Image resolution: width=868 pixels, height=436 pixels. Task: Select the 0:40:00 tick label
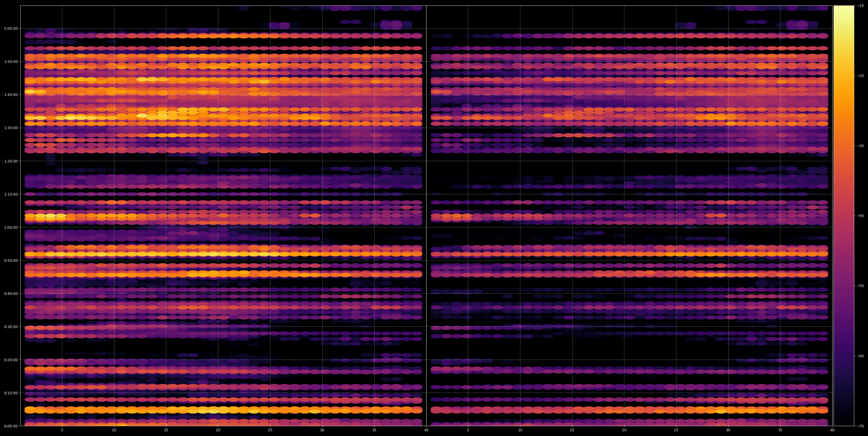[x=11, y=294]
